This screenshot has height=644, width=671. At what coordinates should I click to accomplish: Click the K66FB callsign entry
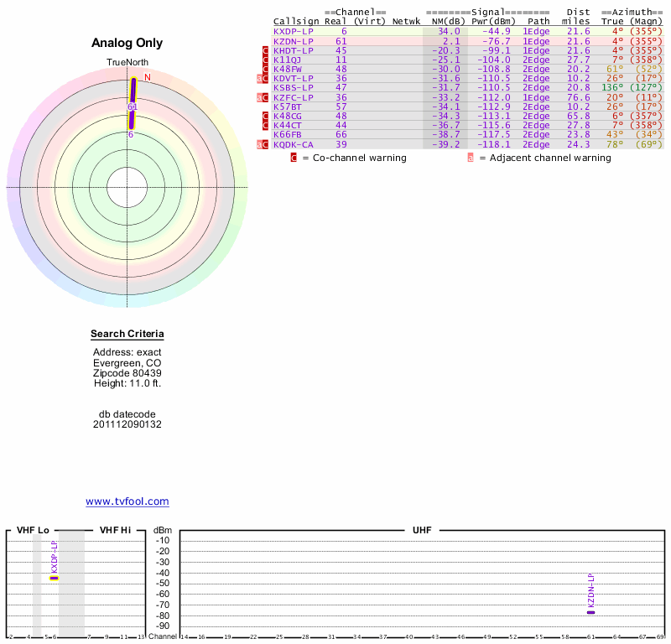pos(287,134)
